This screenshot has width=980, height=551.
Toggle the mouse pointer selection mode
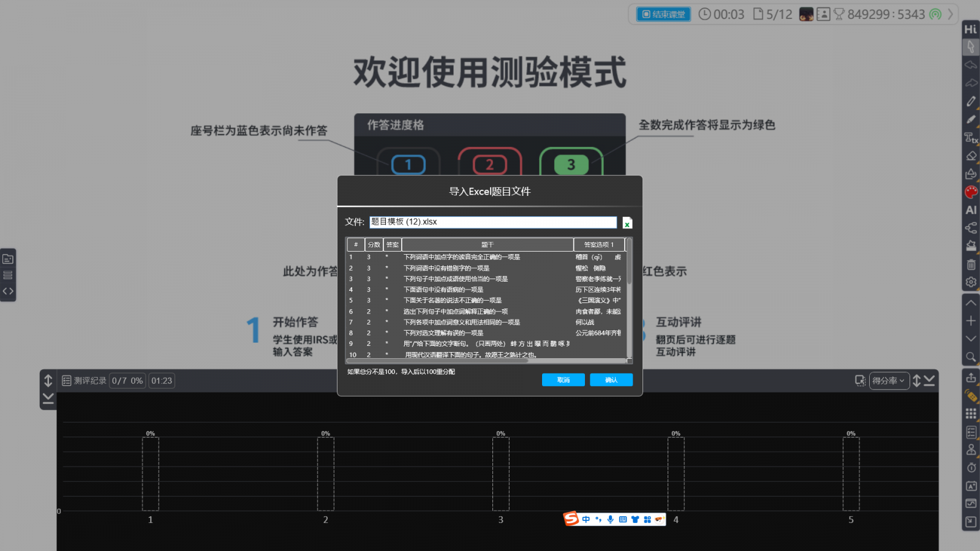pos(971,47)
